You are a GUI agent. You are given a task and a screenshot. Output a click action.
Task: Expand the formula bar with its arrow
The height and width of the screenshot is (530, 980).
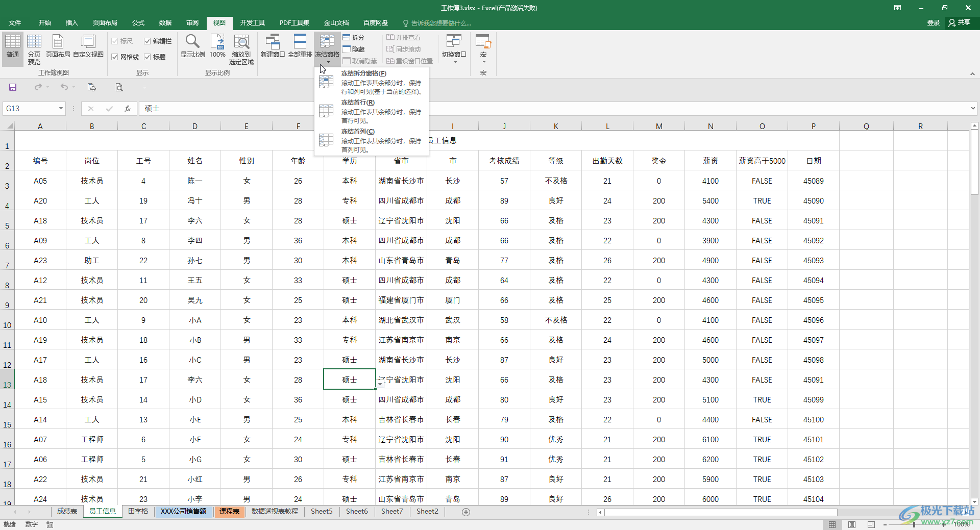click(973, 108)
